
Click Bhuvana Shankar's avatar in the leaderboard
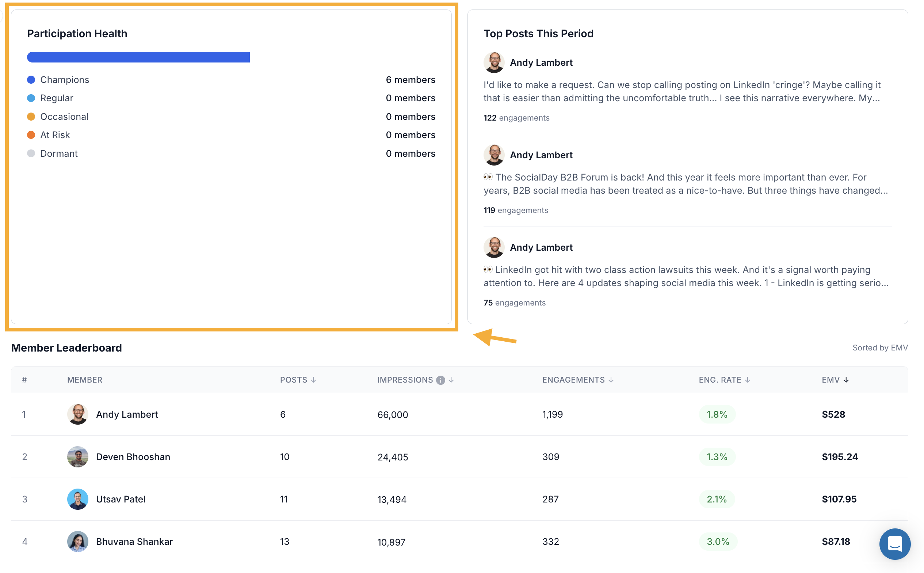(x=78, y=542)
